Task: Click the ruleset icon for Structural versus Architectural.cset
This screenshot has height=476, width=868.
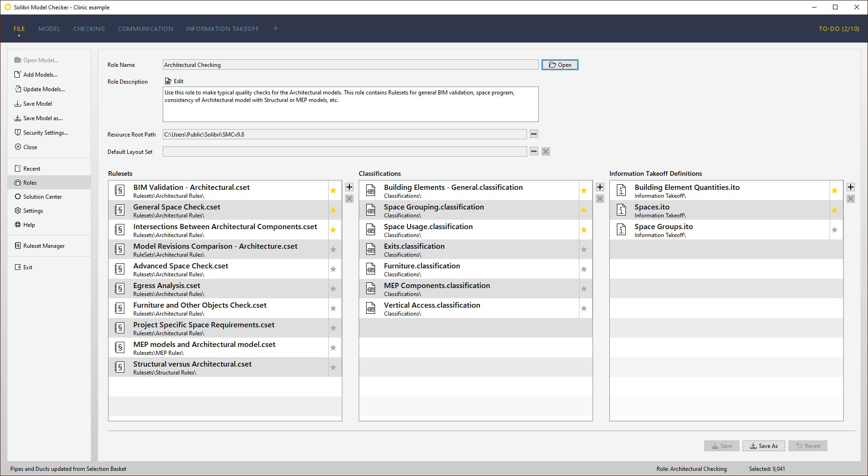Action: (x=120, y=367)
